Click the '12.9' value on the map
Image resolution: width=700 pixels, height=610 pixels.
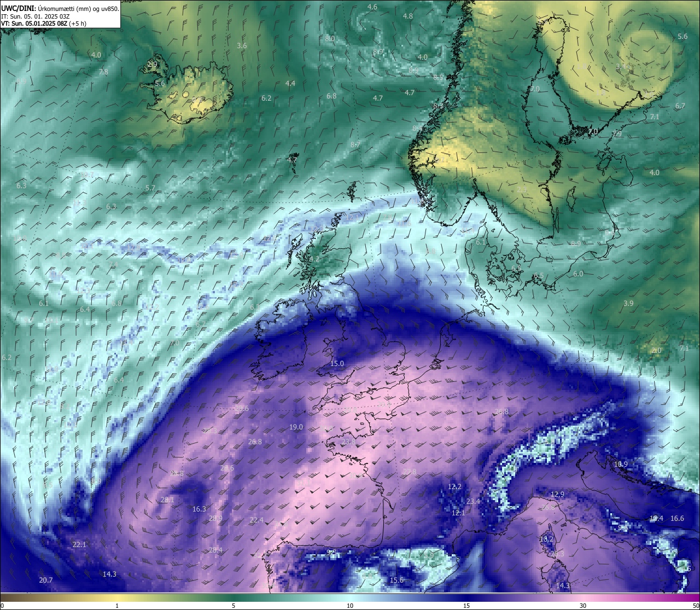557,495
